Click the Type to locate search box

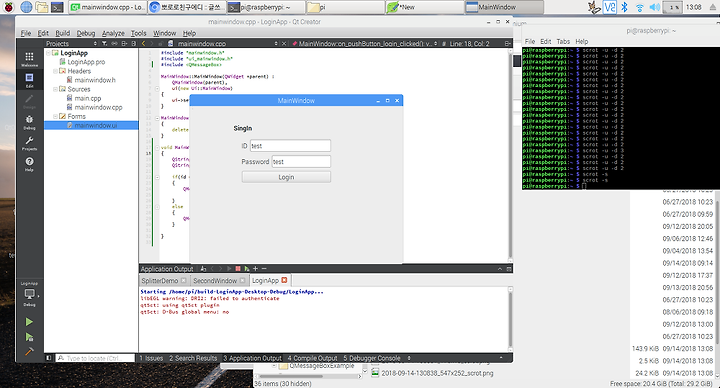pos(96,358)
